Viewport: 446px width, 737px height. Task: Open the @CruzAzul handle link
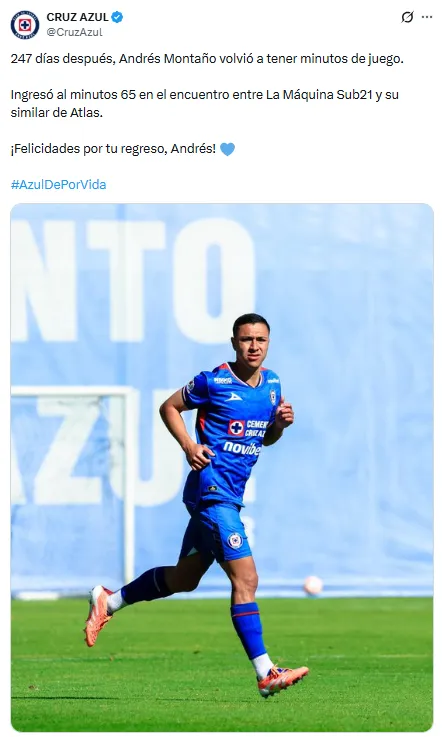tap(74, 32)
